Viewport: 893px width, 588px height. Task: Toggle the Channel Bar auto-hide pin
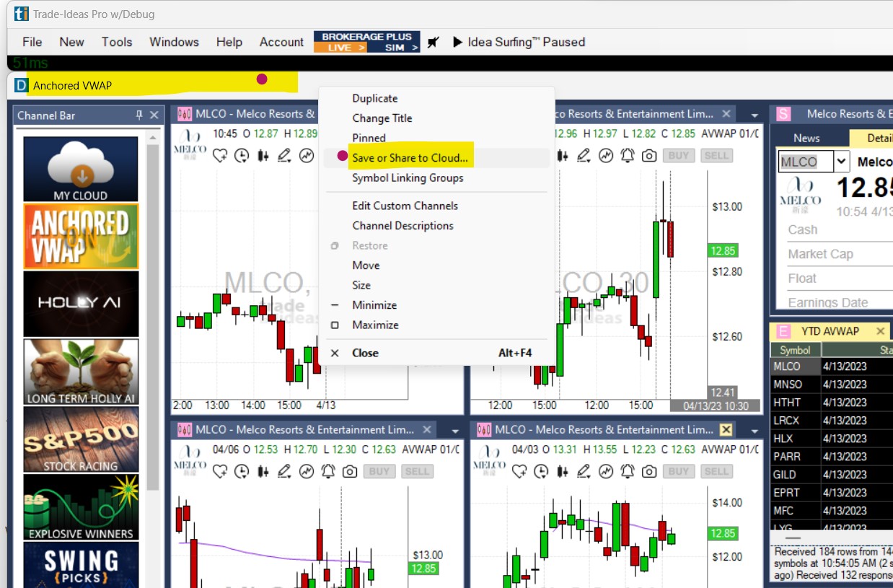139,115
